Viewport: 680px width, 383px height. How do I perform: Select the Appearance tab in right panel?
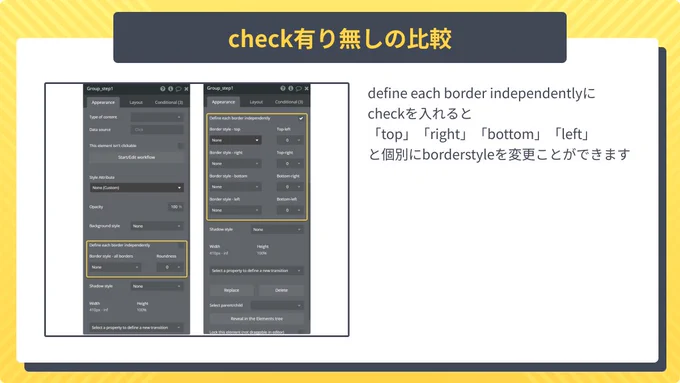coord(223,102)
